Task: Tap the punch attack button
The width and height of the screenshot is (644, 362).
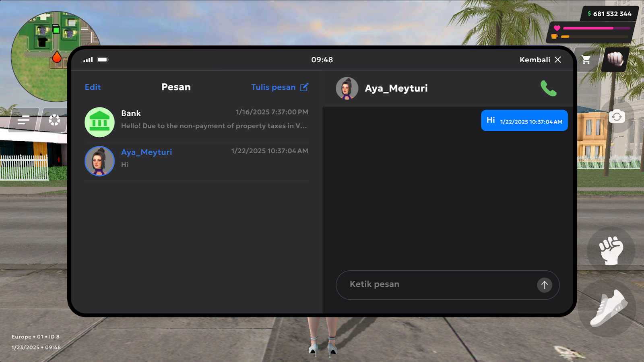Action: click(x=611, y=251)
